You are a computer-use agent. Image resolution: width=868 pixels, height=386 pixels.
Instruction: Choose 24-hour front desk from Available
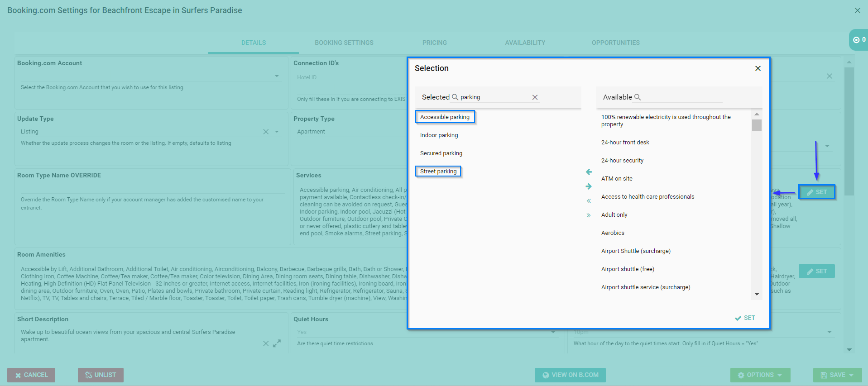(x=625, y=143)
